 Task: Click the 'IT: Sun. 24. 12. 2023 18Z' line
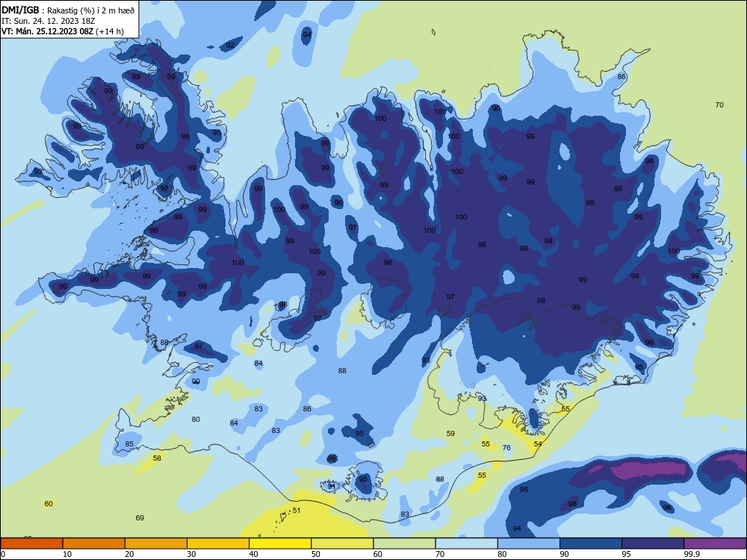pyautogui.click(x=48, y=21)
